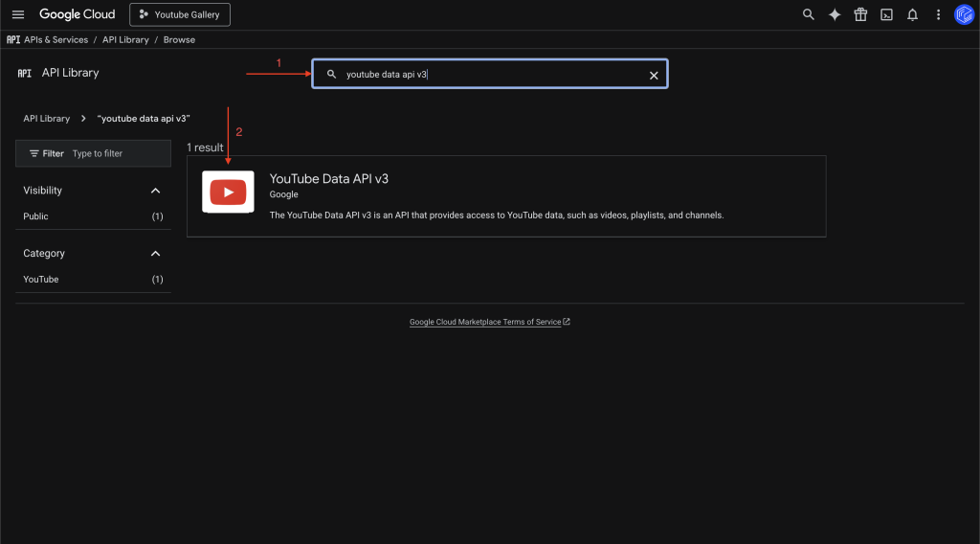Viewport: 980px width, 544px height.
Task: Click the youtube data api search field
Action: 488,75
